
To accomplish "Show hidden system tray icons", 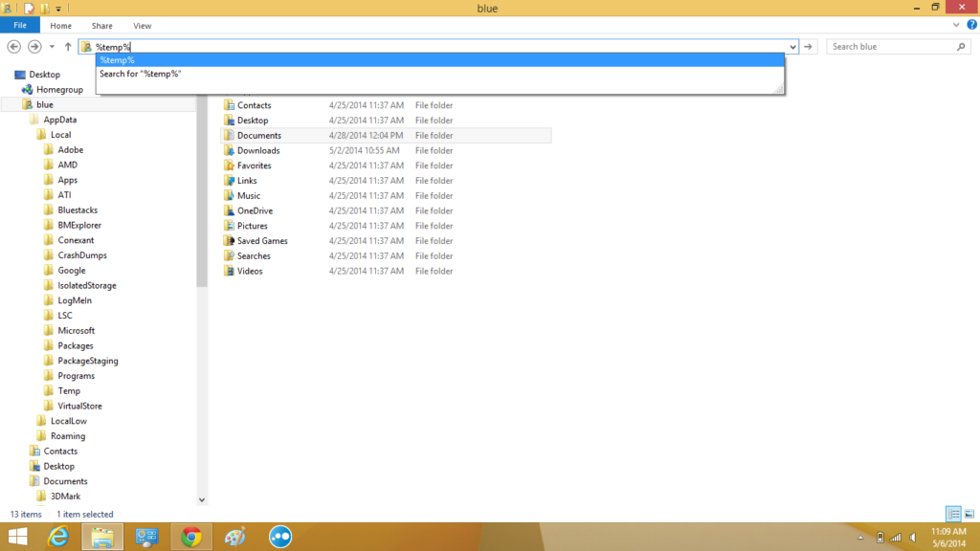I will coord(860,538).
